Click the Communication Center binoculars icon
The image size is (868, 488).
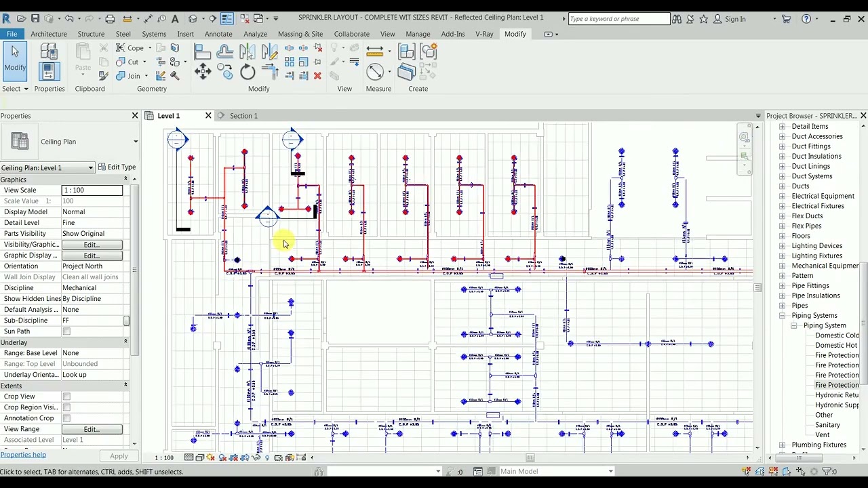(676, 19)
